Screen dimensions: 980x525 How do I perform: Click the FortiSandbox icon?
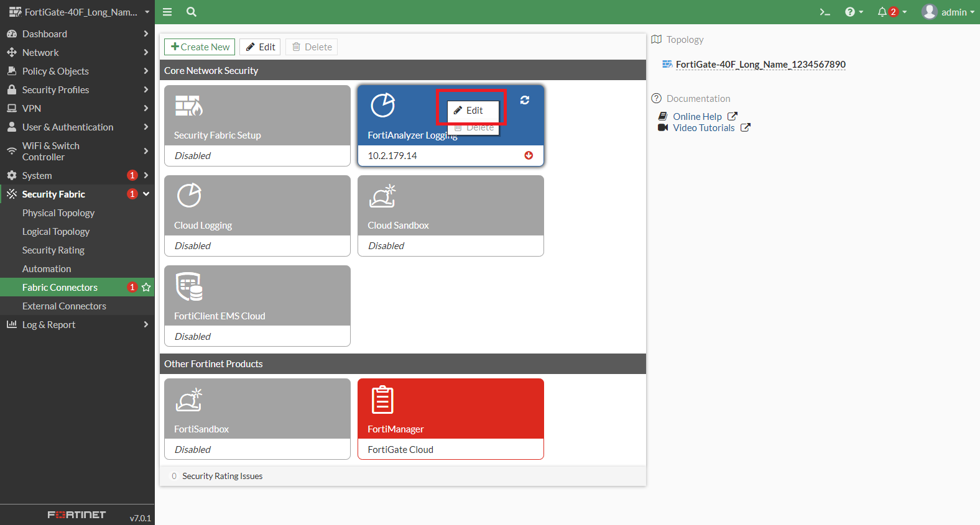(x=189, y=399)
